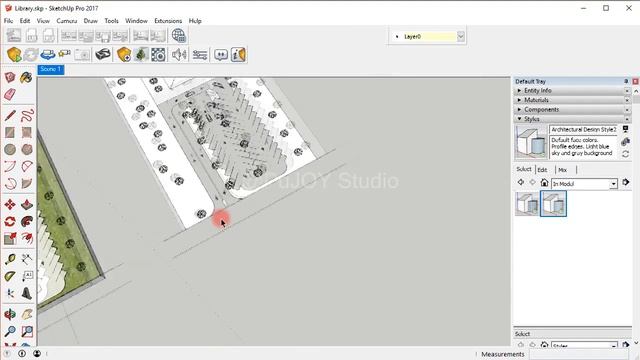Viewport: 640px width, 360px height.
Task: Activate the Pan hand tool
Action: pos(27,314)
